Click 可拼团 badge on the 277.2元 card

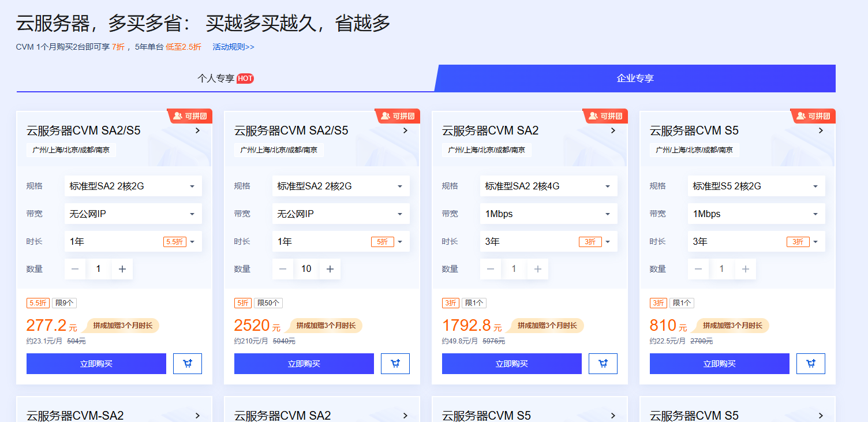pyautogui.click(x=190, y=116)
